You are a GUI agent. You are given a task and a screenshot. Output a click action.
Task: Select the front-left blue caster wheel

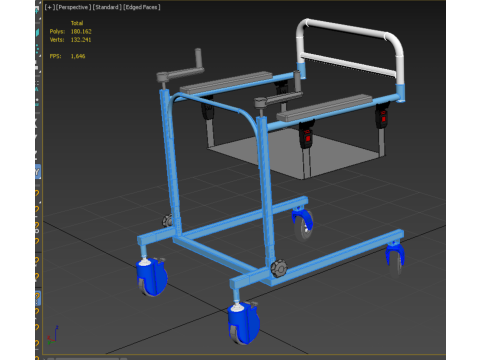pyautogui.click(x=152, y=277)
